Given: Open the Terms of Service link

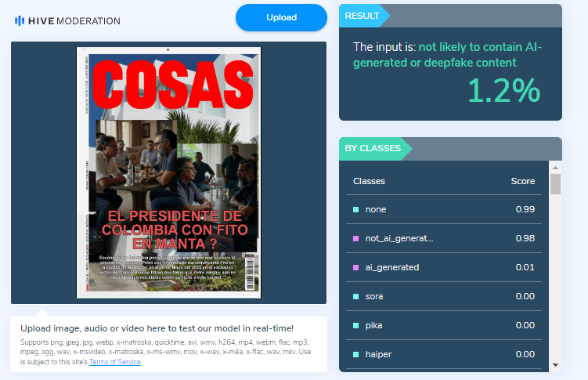Looking at the screenshot, I should 115,362.
